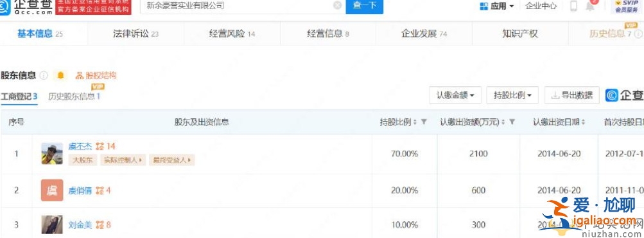
Task: Sort by 认缴出资日期 column arrows
Action: pos(583,122)
